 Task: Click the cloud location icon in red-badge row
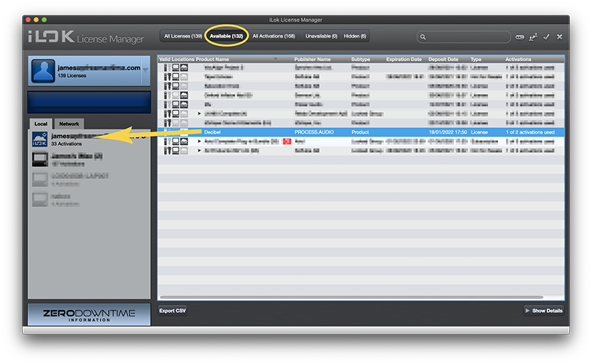pos(184,141)
